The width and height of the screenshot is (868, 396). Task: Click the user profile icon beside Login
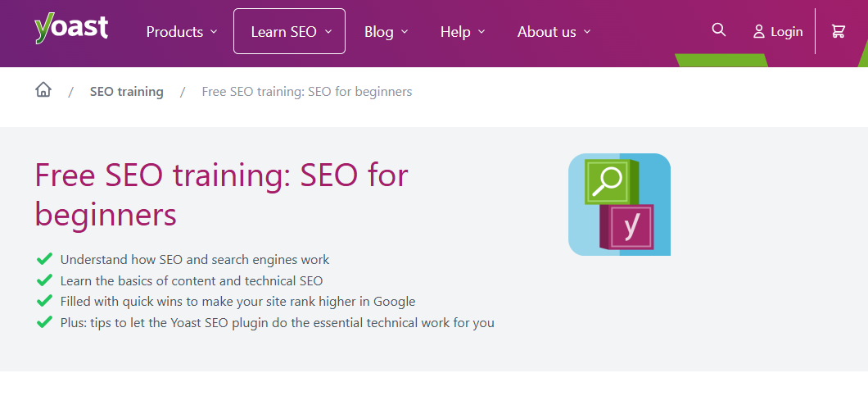(x=759, y=31)
